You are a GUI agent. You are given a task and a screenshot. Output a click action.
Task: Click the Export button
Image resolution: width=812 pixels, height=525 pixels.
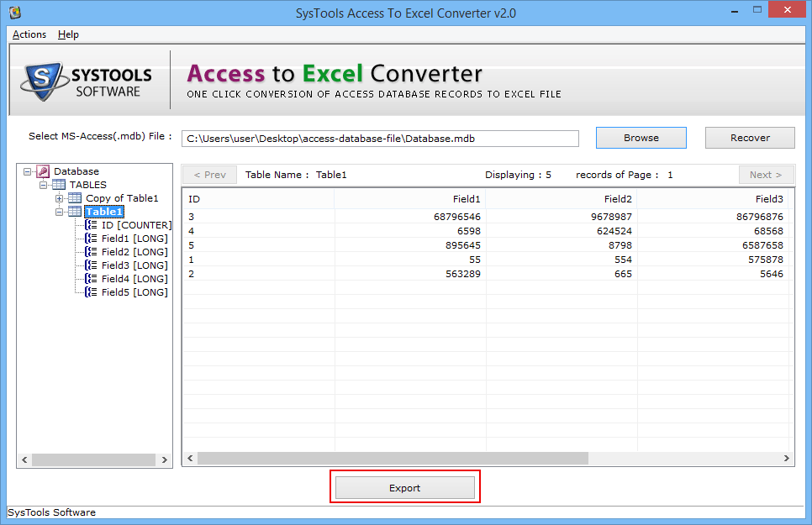click(x=404, y=487)
